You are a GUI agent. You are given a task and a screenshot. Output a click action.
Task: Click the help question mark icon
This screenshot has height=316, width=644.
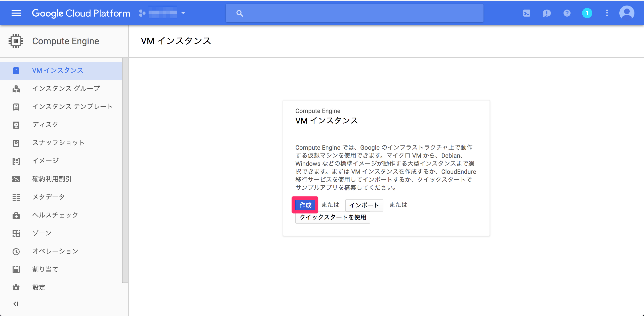coord(567,13)
